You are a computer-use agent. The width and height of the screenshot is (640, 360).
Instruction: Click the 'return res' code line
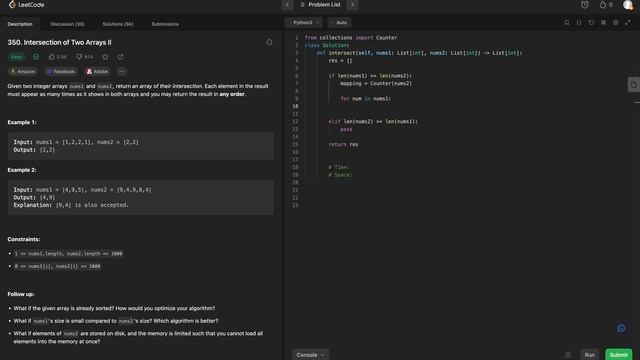pos(344,144)
